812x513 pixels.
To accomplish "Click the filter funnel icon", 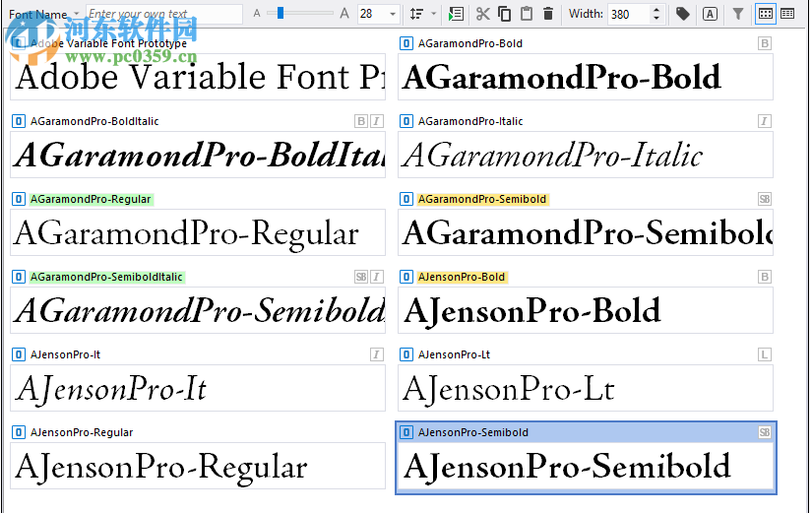I will tap(738, 14).
